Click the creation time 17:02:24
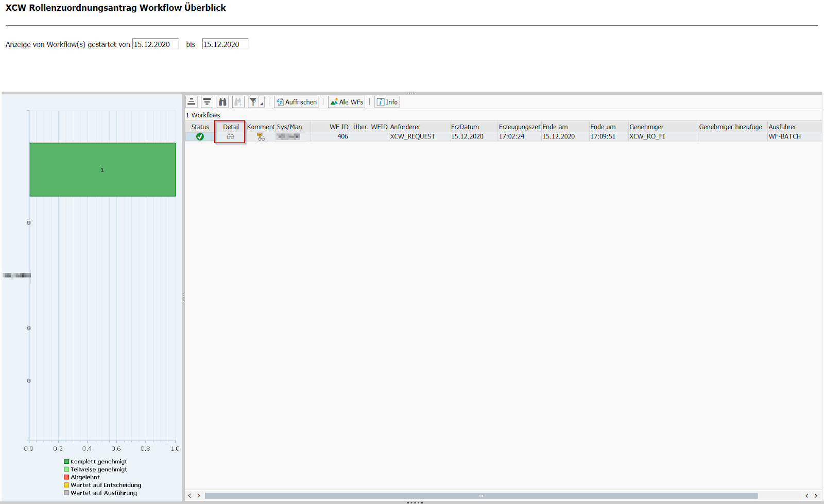824x504 pixels. tap(519, 136)
